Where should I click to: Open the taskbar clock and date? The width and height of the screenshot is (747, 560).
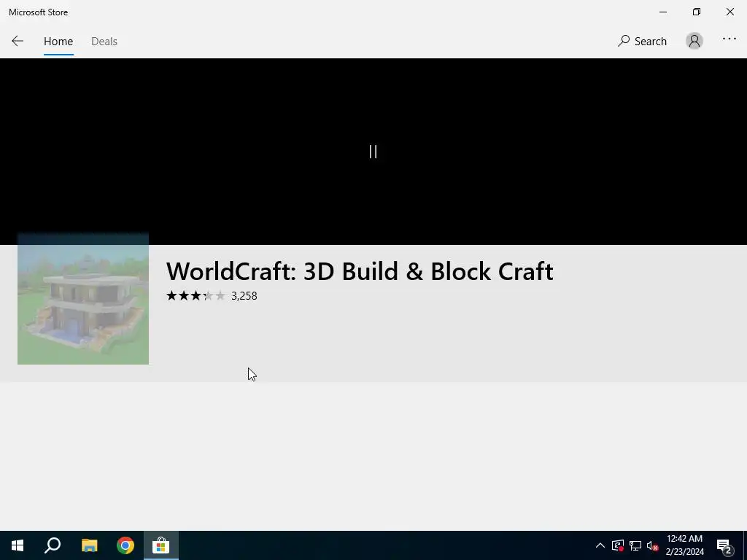(x=684, y=545)
